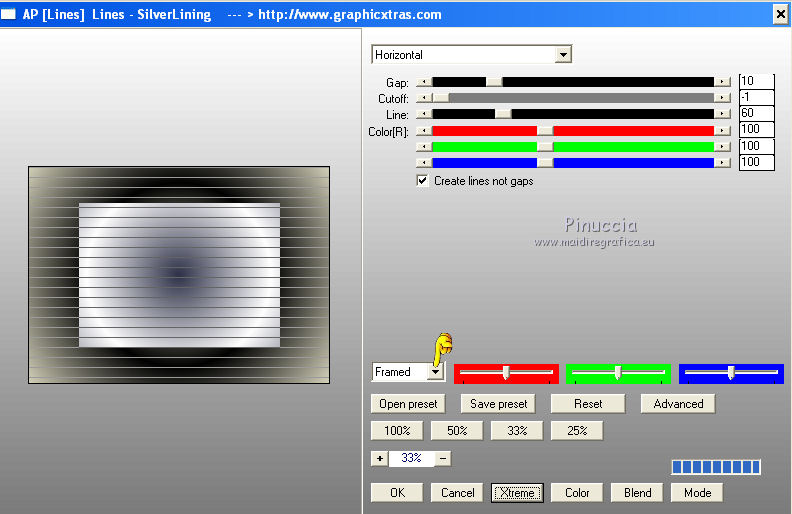The height and width of the screenshot is (514, 792).
Task: Click left arrow of blue color slider
Action: click(x=424, y=163)
